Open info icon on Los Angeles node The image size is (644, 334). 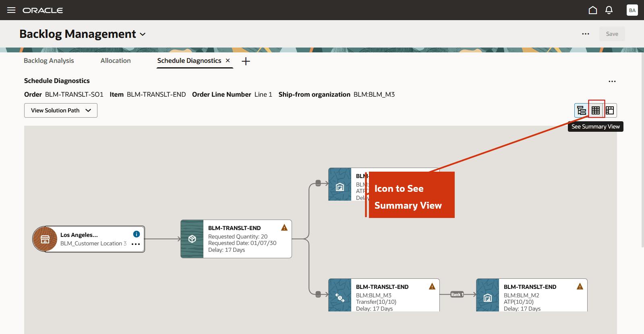(137, 234)
